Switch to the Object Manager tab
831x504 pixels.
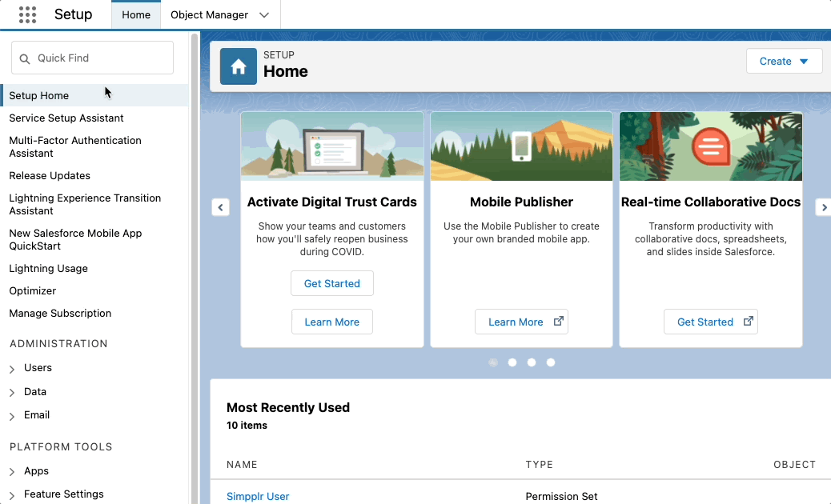209,15
